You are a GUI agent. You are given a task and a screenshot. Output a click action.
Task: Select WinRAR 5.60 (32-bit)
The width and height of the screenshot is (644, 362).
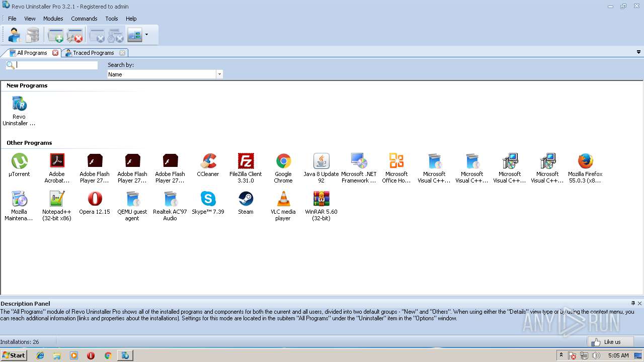pos(321,206)
